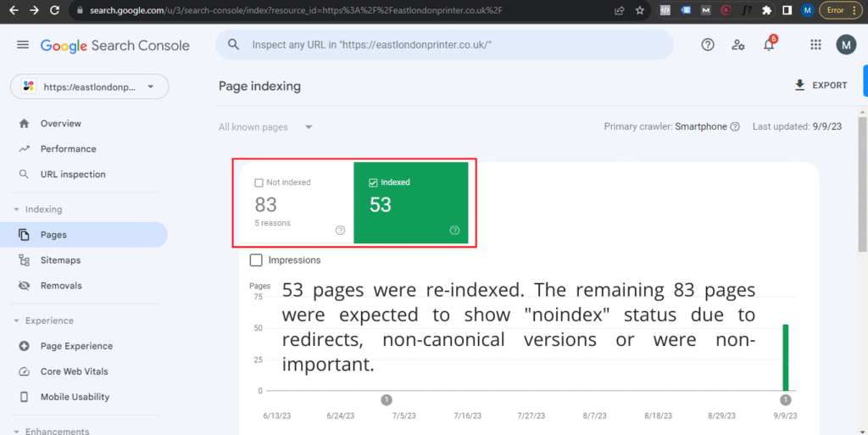Toggle the browser side panel icon
The image size is (868, 435).
coord(787,10)
